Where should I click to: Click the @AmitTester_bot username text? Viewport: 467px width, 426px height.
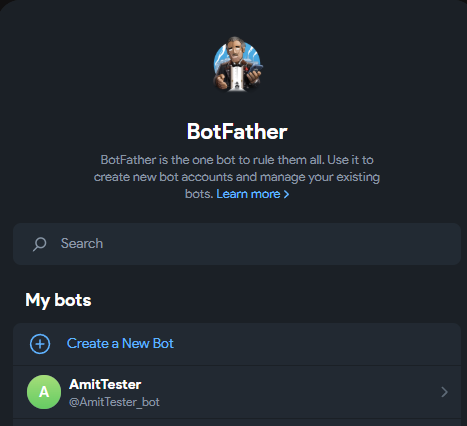[114, 402]
